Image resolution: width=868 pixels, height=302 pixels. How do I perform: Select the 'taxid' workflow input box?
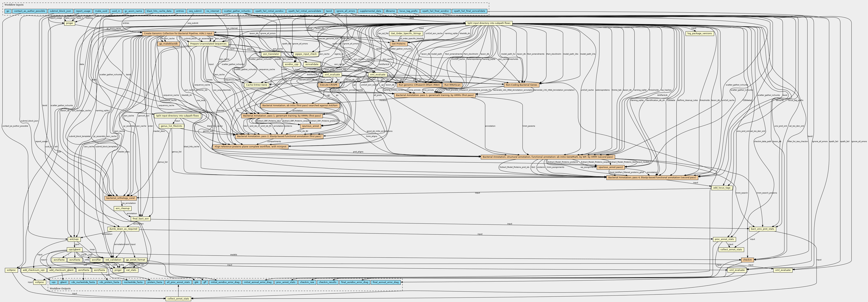click(329, 11)
